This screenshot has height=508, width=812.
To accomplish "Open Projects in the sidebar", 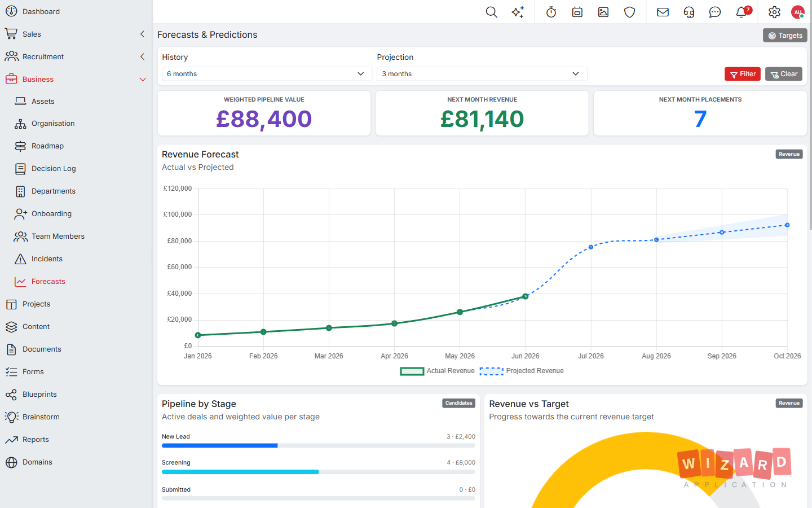I will coord(36,304).
